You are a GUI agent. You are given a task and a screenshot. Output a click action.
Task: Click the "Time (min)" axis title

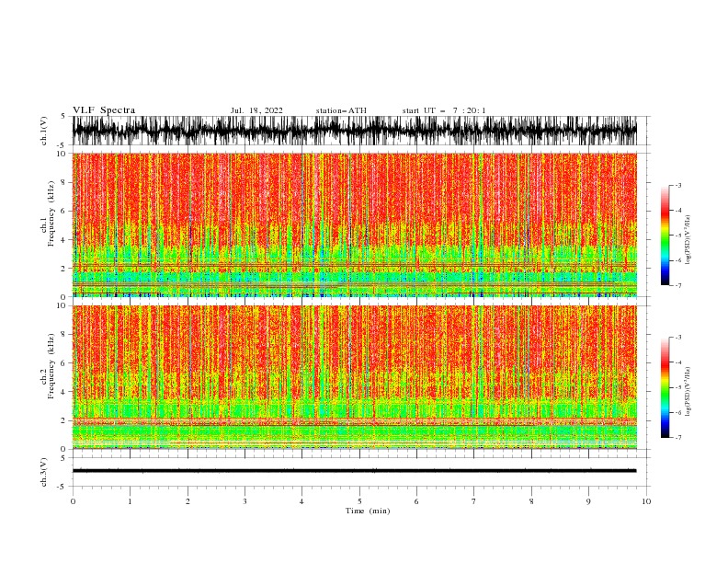tap(368, 511)
